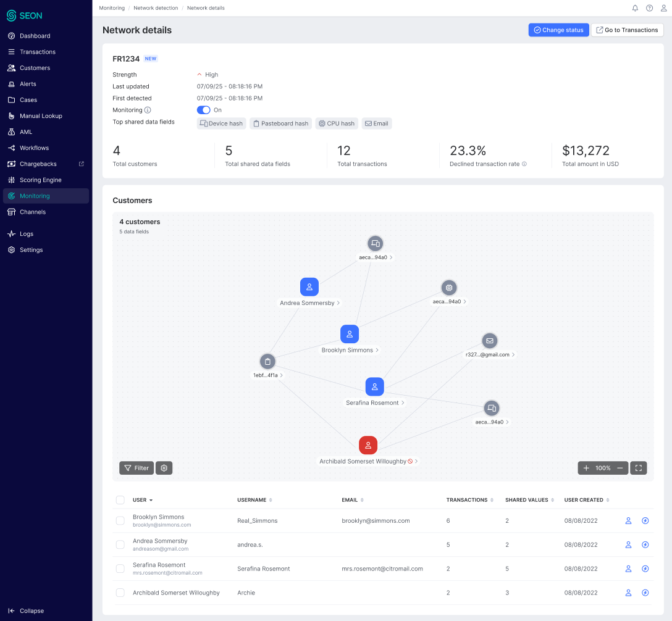Enter fullscreen view of the network graph
Image resolution: width=672 pixels, height=621 pixels.
coord(639,468)
